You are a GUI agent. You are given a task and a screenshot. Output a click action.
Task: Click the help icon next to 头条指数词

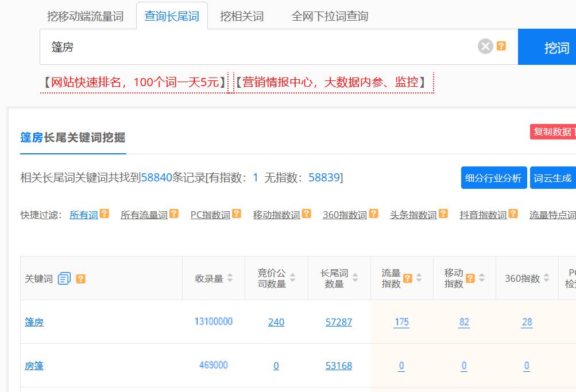pyautogui.click(x=442, y=212)
